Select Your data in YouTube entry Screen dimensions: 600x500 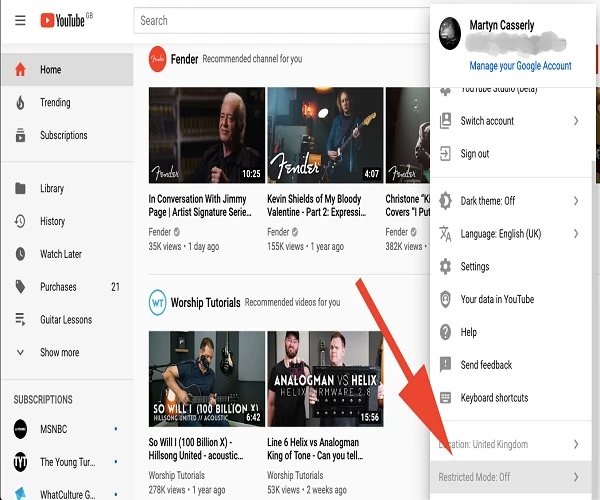[511, 299]
